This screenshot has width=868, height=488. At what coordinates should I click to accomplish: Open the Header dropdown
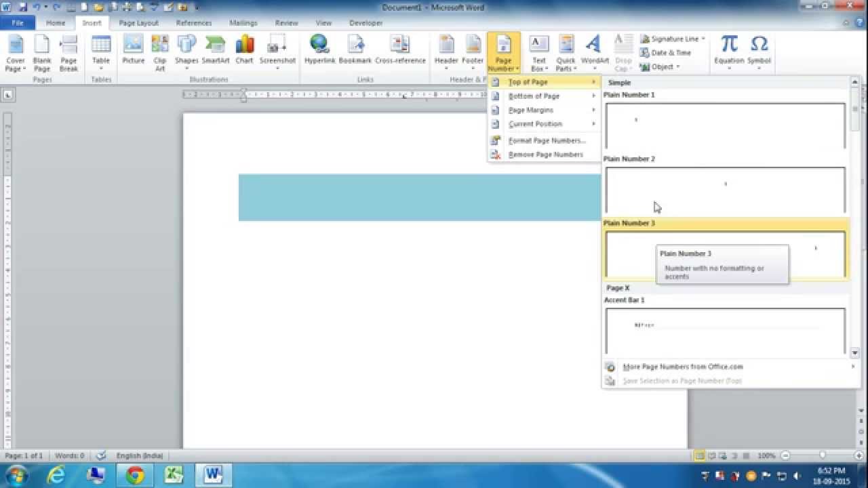(446, 54)
